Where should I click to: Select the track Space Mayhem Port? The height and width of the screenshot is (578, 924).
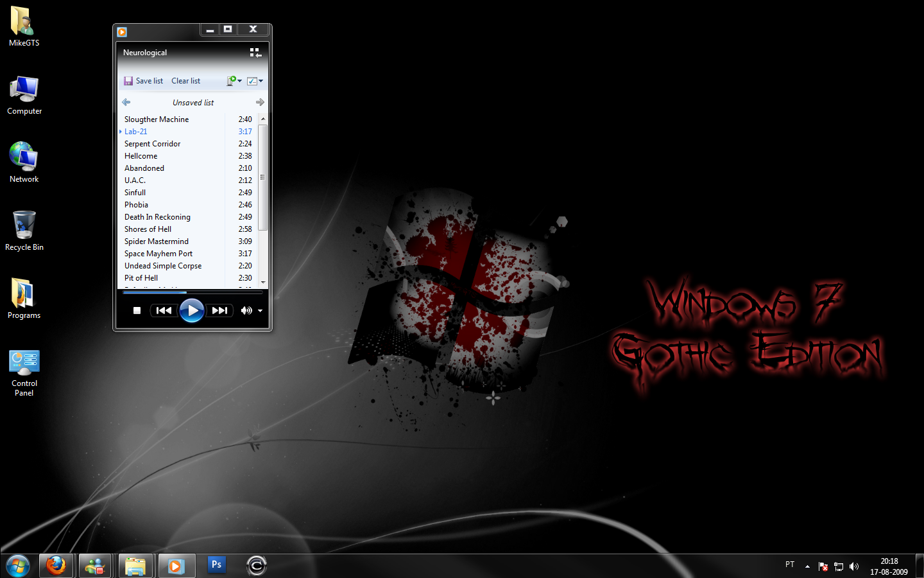point(158,254)
